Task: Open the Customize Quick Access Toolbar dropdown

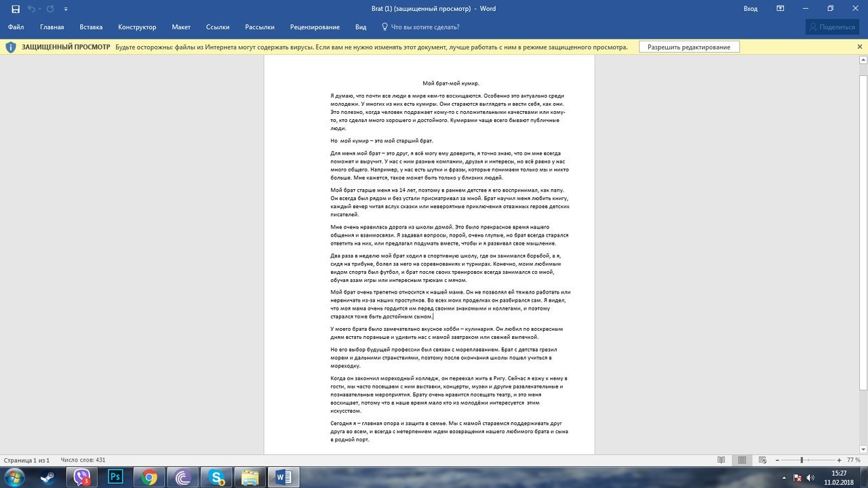Action: pyautogui.click(x=66, y=9)
